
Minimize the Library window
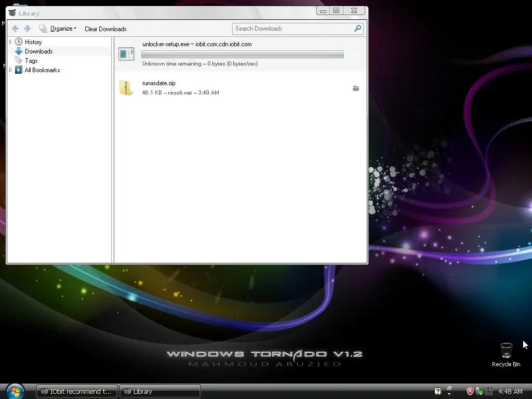pyautogui.click(x=323, y=11)
